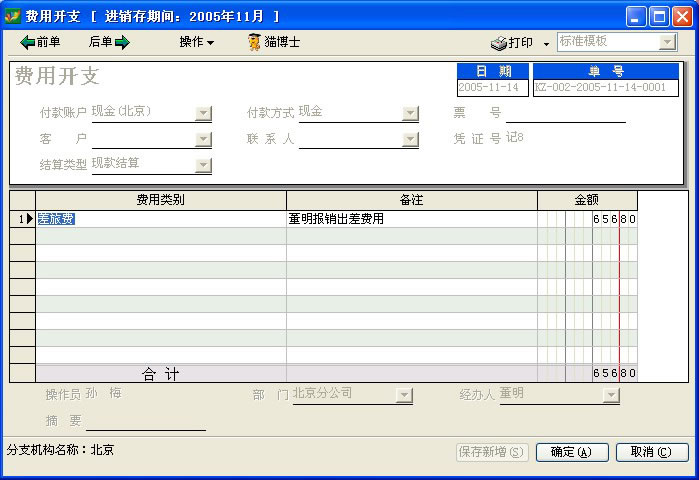
Task: Click the 摘要 input field
Action: point(145,421)
